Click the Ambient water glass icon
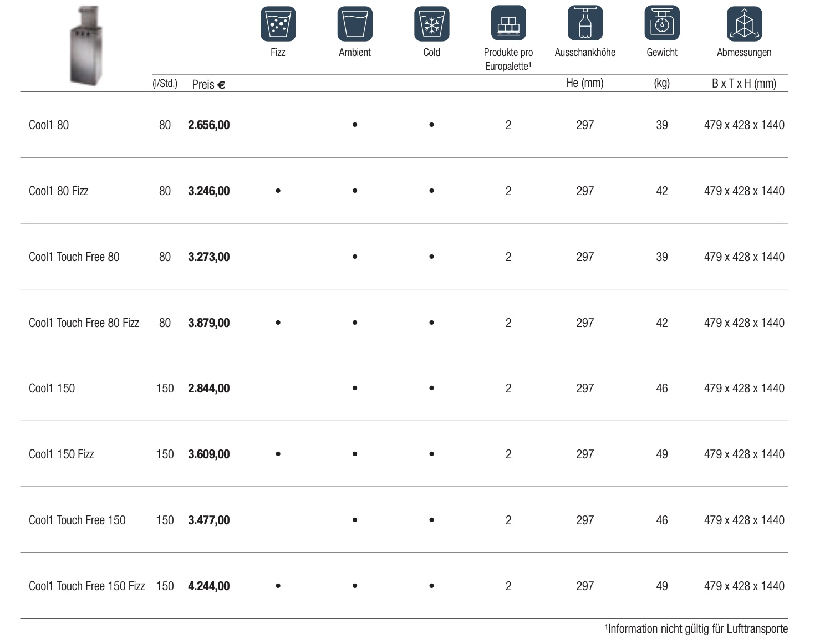 point(355,24)
